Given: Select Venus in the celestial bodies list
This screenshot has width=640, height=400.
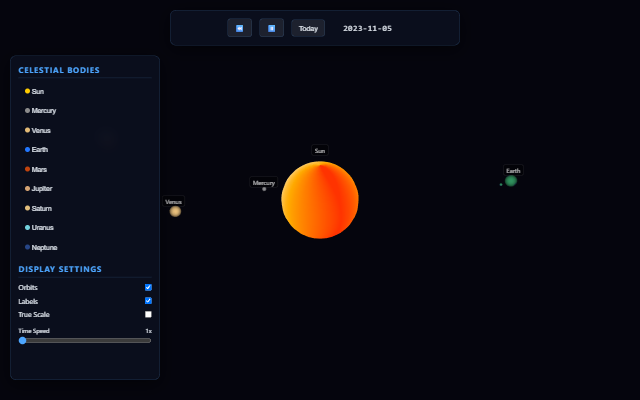Looking at the screenshot, I should 85,130.
